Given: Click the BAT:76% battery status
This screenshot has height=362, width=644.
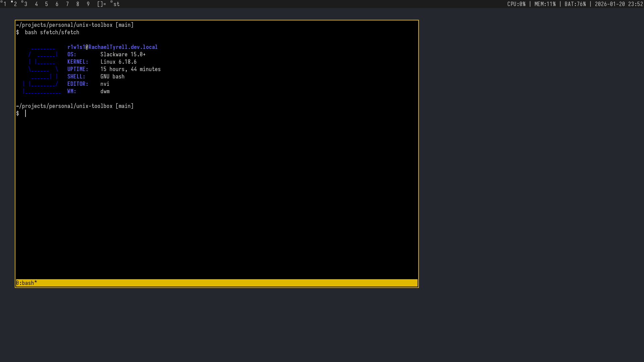Looking at the screenshot, I should tap(575, 4).
